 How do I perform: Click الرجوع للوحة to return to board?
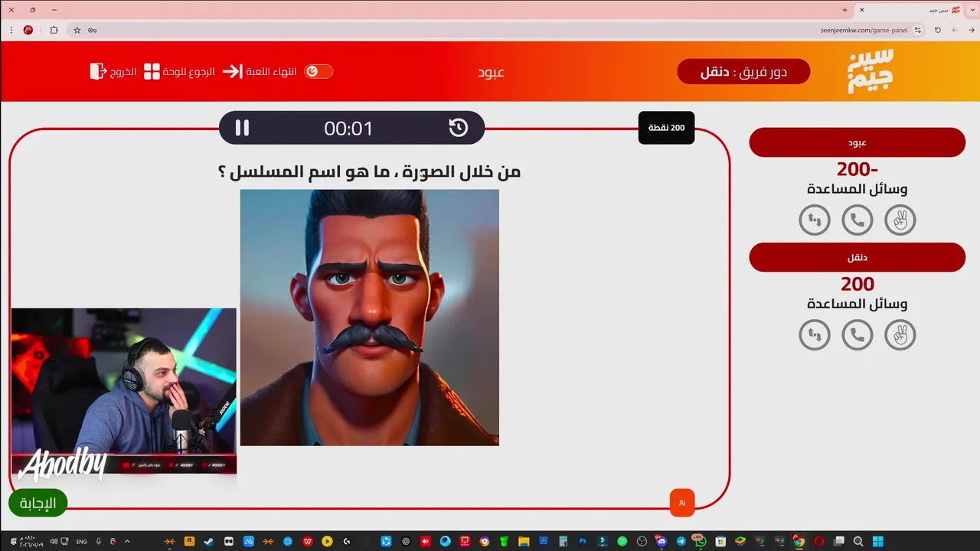179,72
